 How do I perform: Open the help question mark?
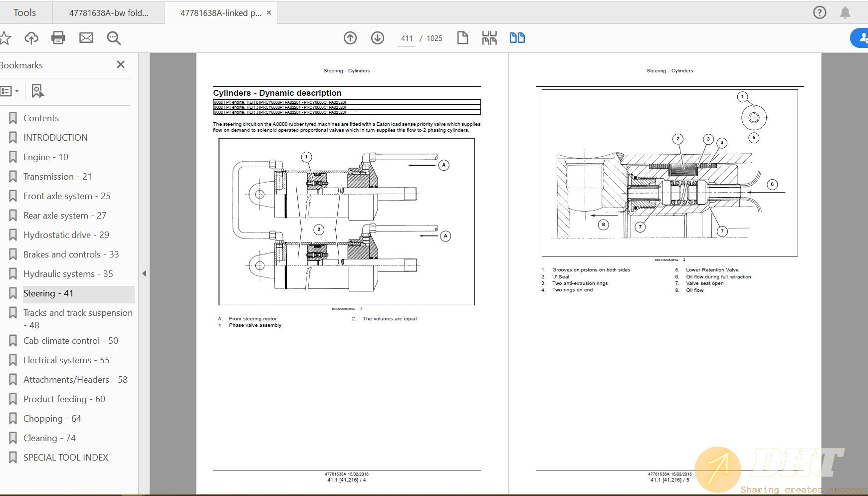coord(820,12)
